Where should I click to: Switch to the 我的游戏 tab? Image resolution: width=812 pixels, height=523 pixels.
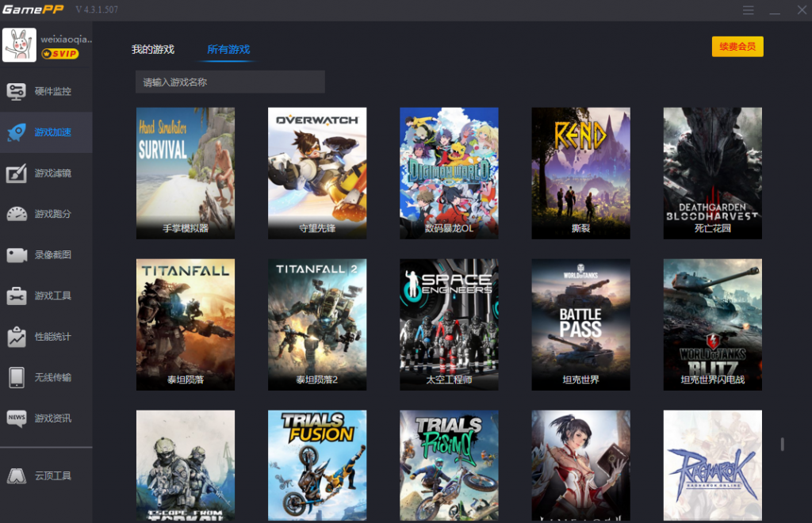tap(153, 50)
